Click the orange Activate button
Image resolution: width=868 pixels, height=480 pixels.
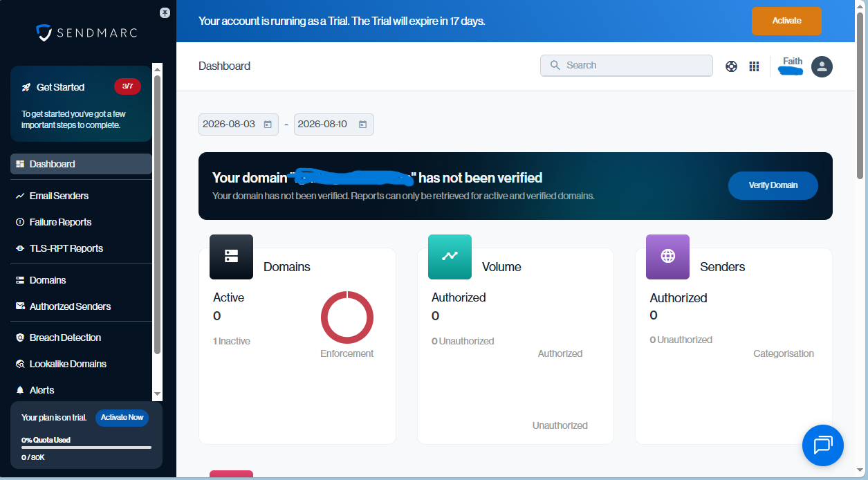click(x=786, y=21)
